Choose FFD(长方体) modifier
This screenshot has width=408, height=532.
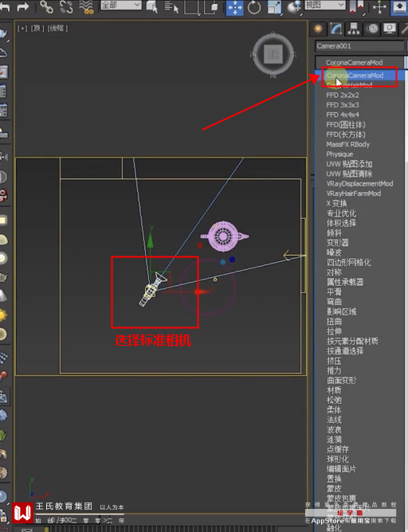coord(346,135)
